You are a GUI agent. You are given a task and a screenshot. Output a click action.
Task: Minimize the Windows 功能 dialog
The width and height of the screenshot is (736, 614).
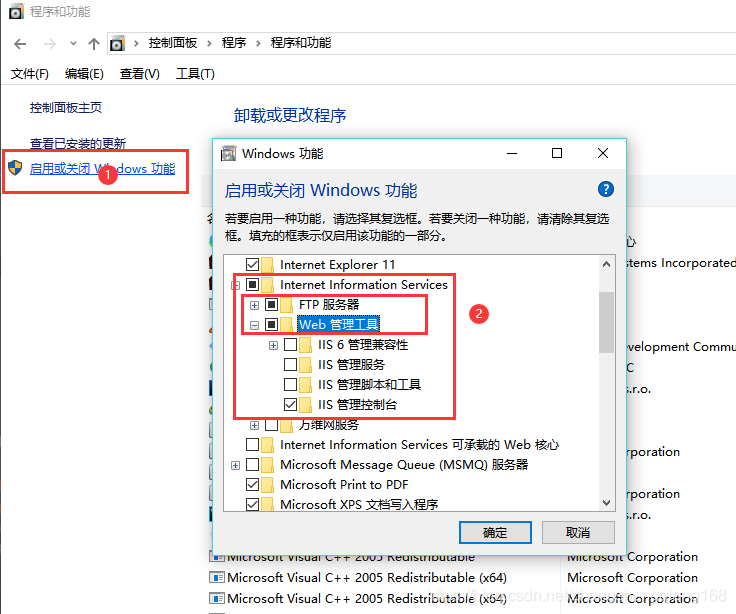[x=512, y=153]
